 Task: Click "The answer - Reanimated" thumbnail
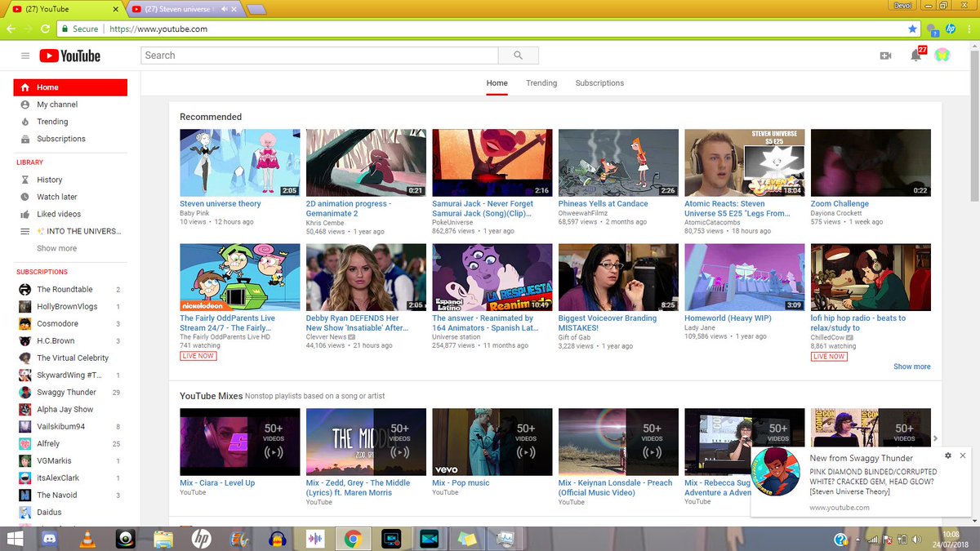point(492,278)
